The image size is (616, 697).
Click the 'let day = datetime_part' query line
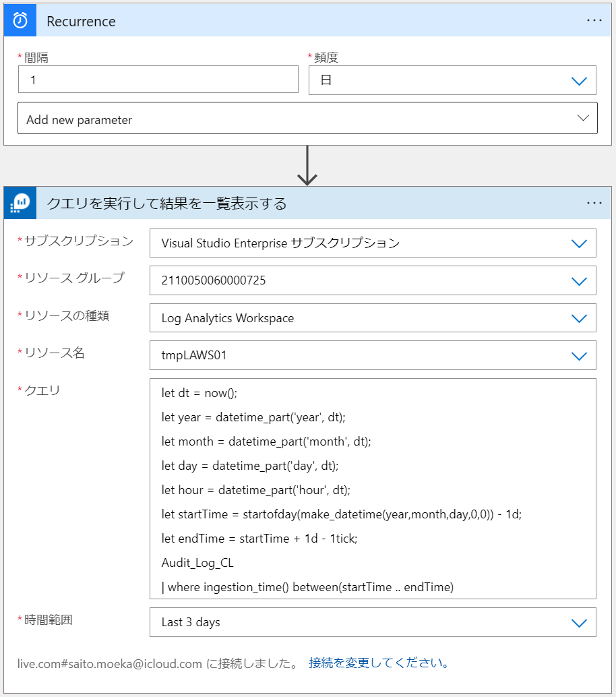click(250, 466)
